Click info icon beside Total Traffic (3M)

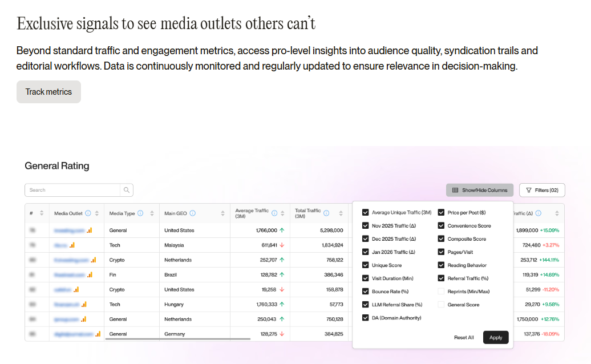coord(326,213)
